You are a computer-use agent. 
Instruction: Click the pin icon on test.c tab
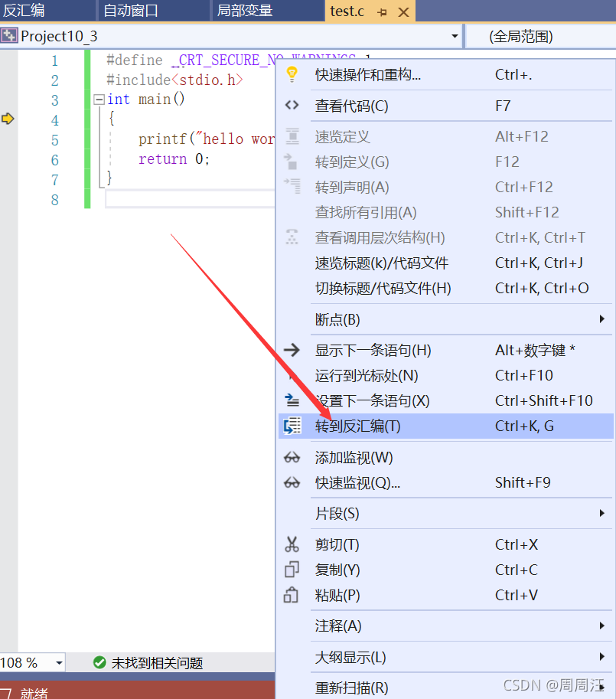pyautogui.click(x=382, y=12)
